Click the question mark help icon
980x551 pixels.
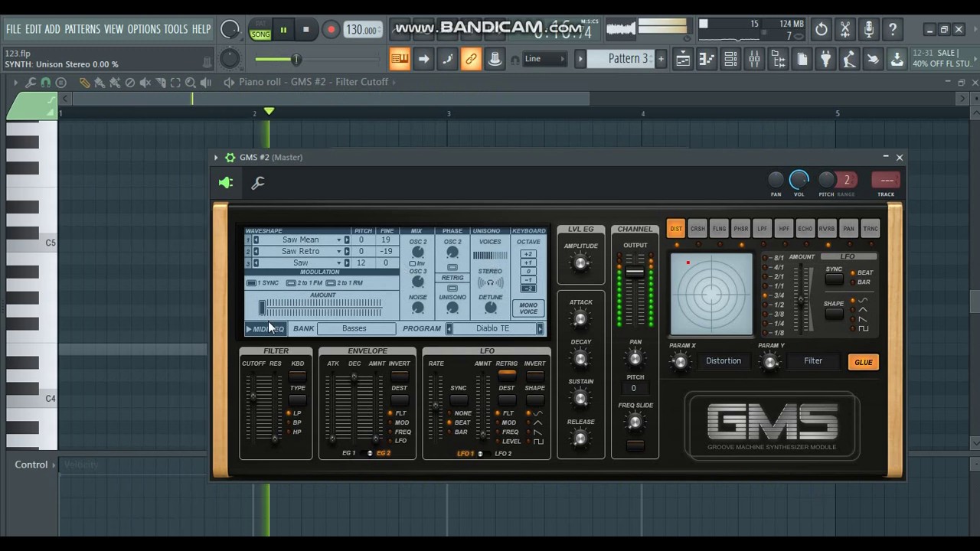coord(892,30)
